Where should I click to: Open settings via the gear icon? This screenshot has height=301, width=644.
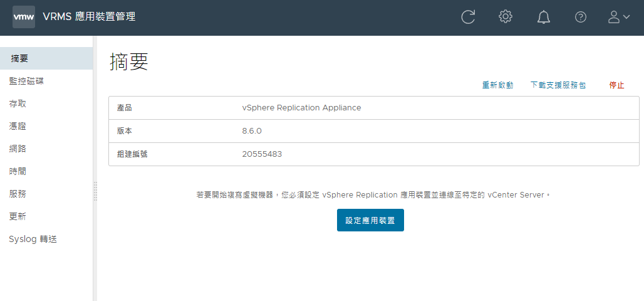(505, 17)
